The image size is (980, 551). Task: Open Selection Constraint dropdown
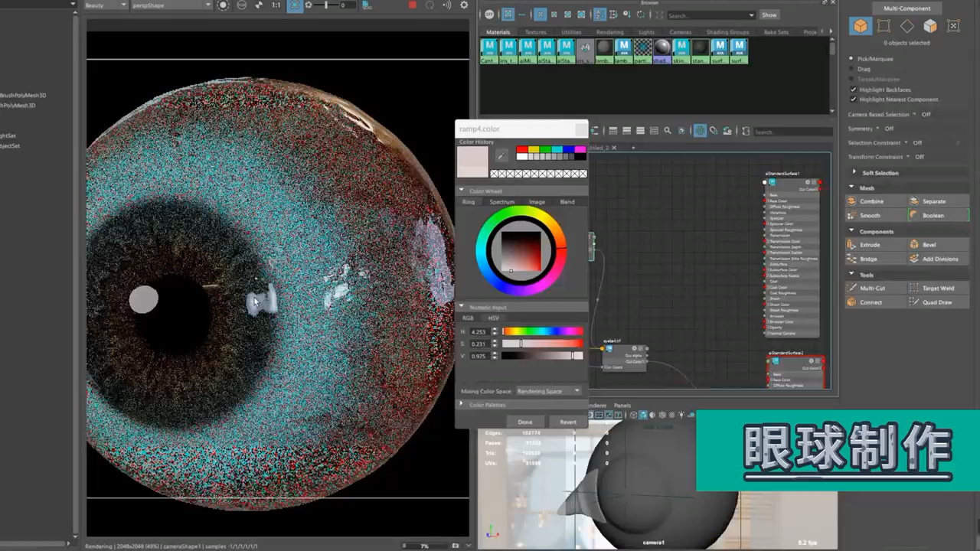906,142
